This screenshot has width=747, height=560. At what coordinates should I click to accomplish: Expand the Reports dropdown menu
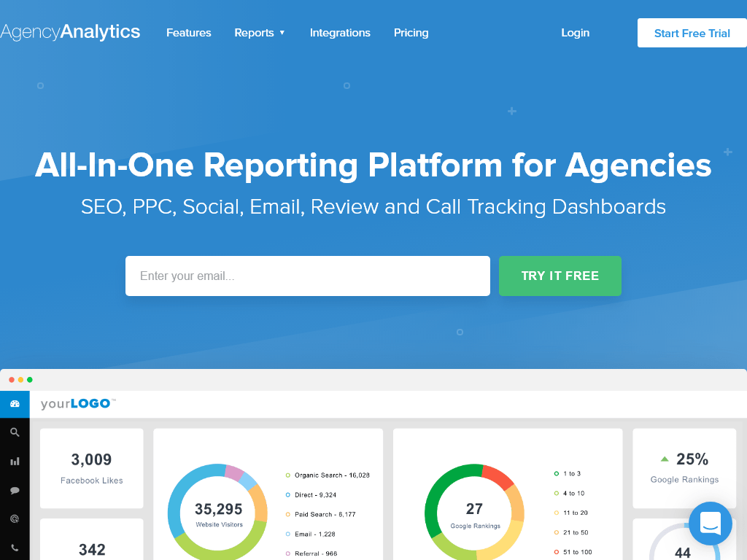tap(259, 33)
